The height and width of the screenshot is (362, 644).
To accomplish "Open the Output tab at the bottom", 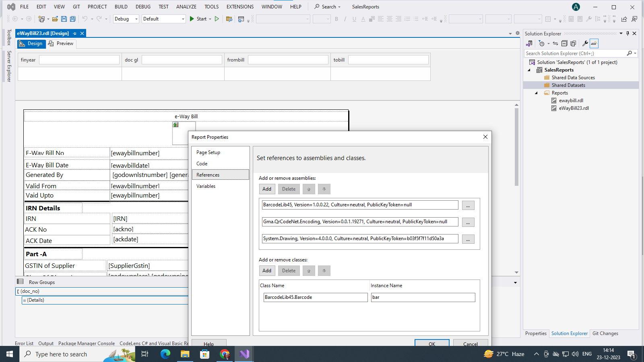I will coord(46,343).
